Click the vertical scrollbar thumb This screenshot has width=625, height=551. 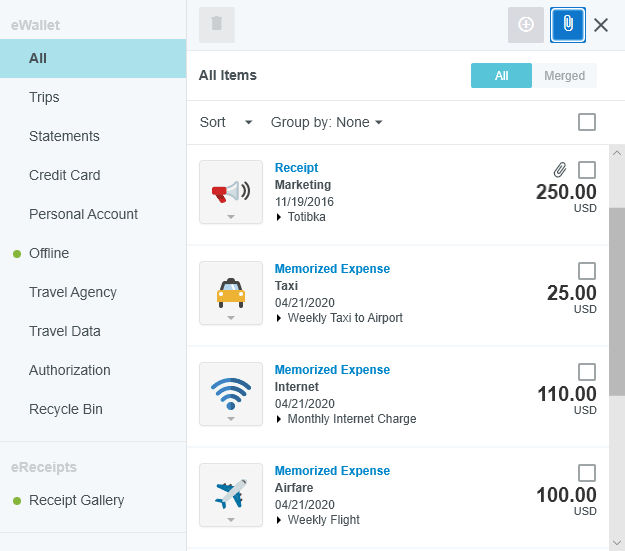(x=617, y=301)
